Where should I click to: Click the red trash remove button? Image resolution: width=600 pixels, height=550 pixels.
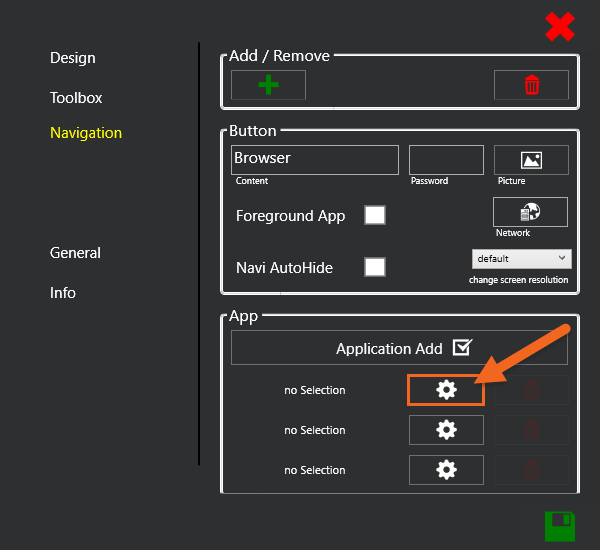coord(531,85)
